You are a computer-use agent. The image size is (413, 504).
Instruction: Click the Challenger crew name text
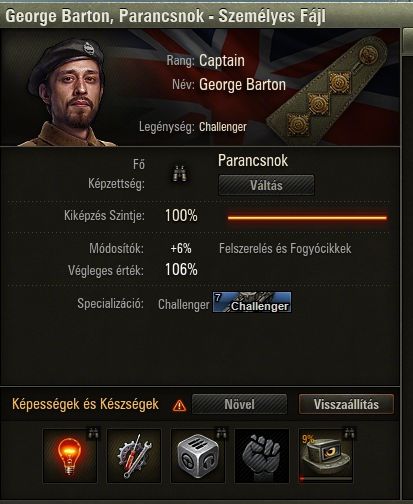click(x=223, y=127)
